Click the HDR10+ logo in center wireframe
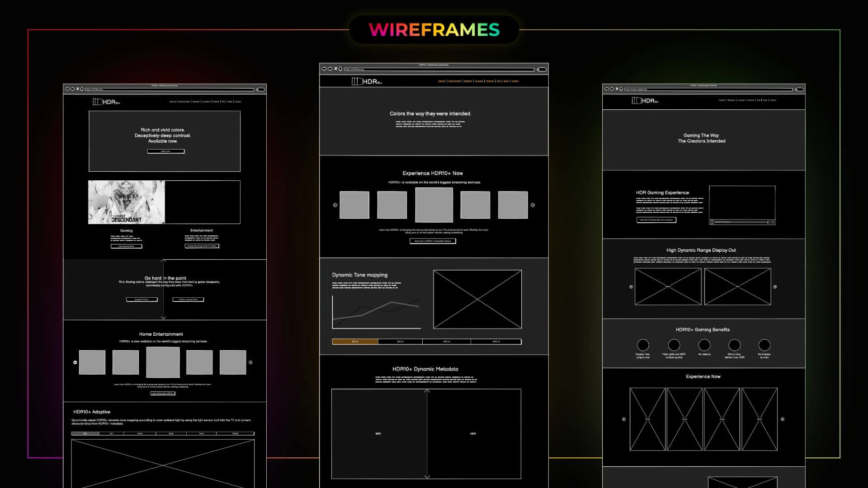 point(367,81)
